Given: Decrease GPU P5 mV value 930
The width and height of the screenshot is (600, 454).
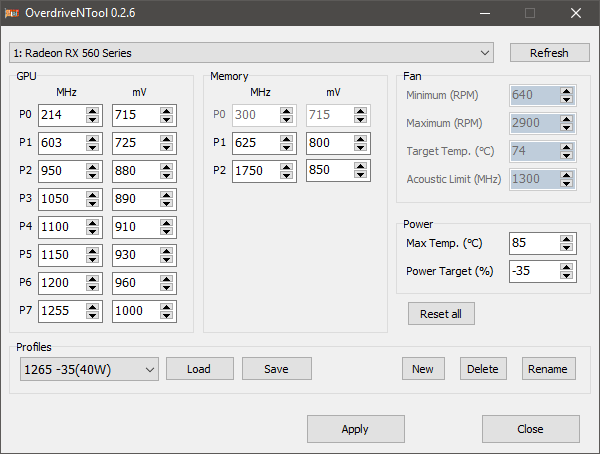Looking at the screenshot, I should point(166,259).
